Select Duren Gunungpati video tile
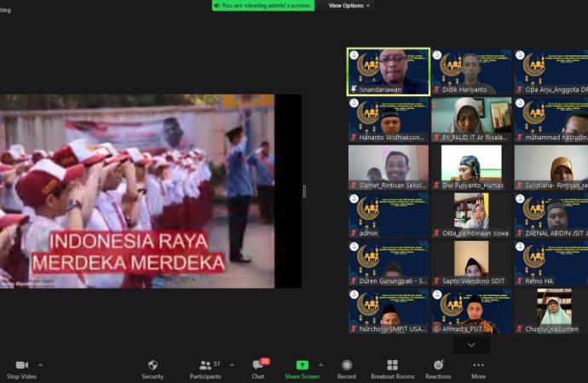The width and height of the screenshot is (588, 383). (389, 263)
